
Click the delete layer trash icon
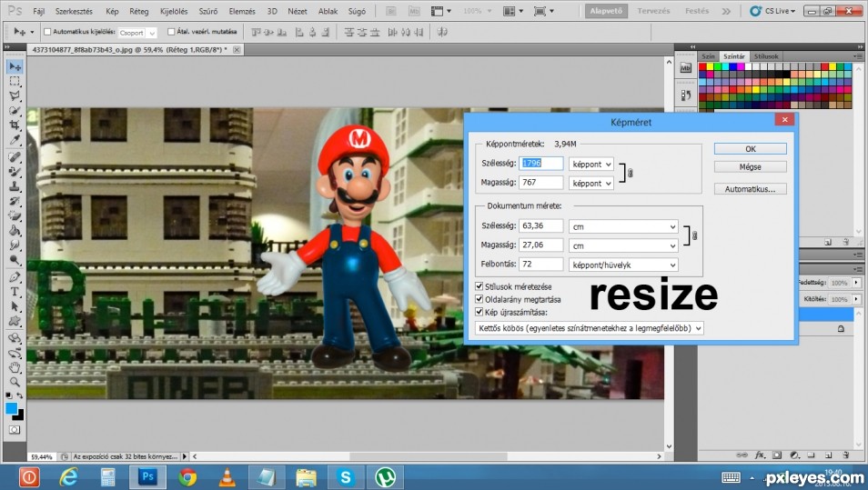845,455
